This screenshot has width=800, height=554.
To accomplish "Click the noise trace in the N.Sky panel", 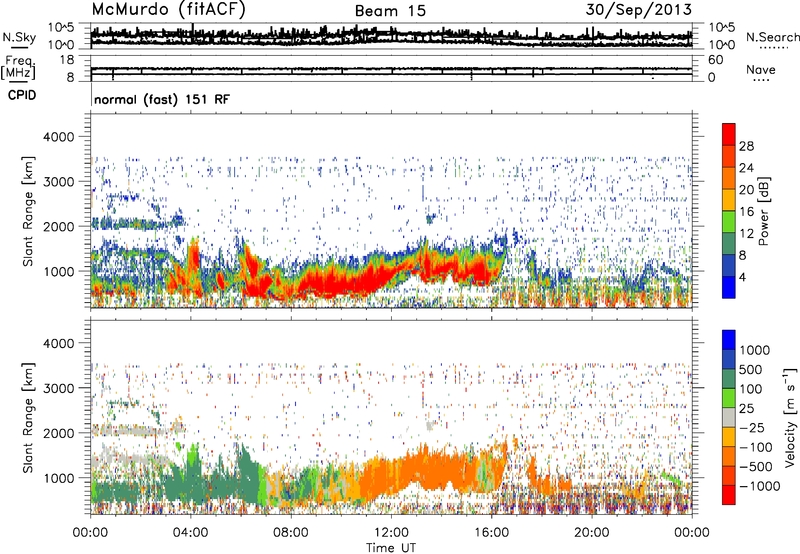I will pyautogui.click(x=391, y=36).
